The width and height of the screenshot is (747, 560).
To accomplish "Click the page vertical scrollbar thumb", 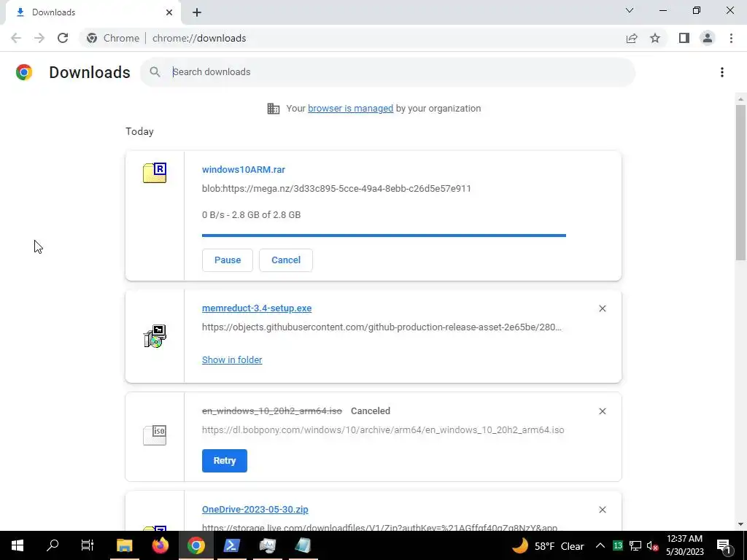I will (740, 183).
